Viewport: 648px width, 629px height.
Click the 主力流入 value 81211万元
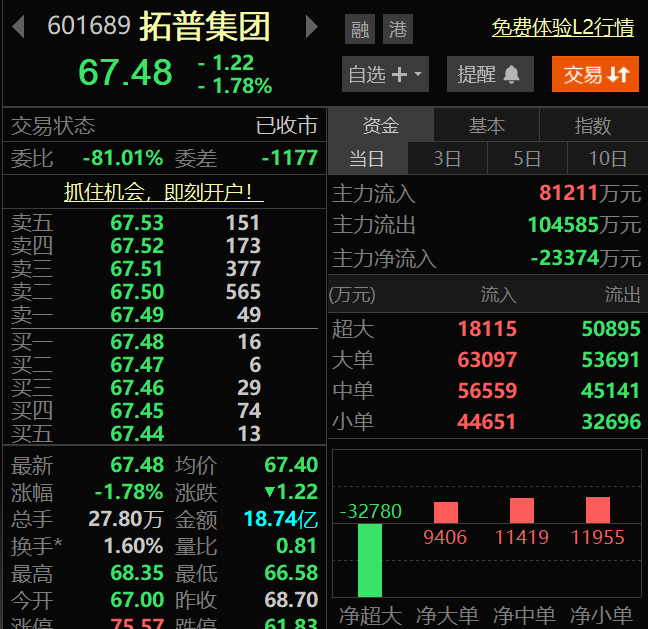(x=590, y=193)
